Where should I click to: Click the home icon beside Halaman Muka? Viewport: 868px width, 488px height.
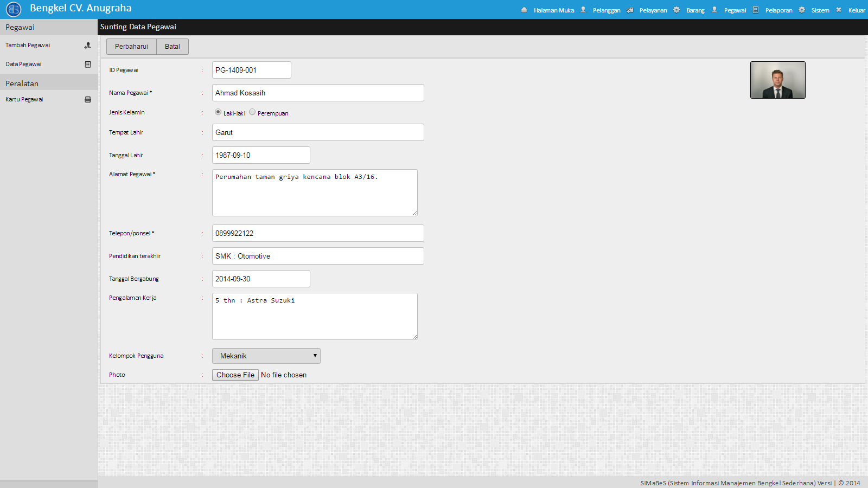tap(524, 10)
